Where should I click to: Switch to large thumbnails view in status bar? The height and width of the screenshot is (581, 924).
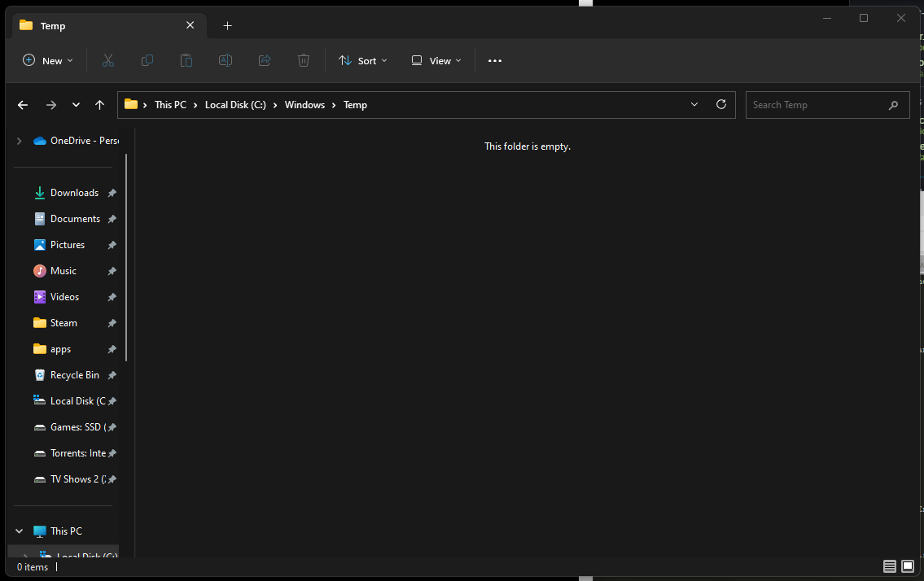click(908, 566)
